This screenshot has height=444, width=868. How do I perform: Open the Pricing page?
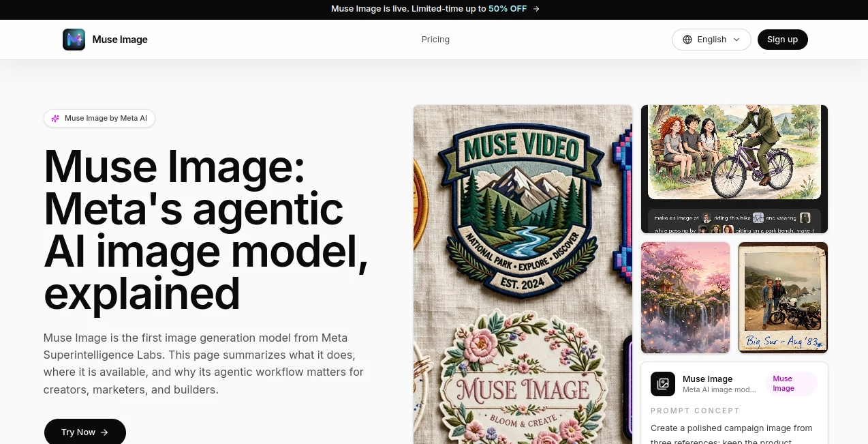pyautogui.click(x=435, y=40)
